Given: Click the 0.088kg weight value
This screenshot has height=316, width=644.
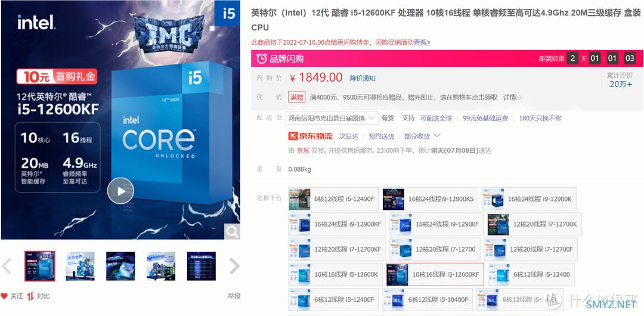Looking at the screenshot, I should (x=300, y=169).
